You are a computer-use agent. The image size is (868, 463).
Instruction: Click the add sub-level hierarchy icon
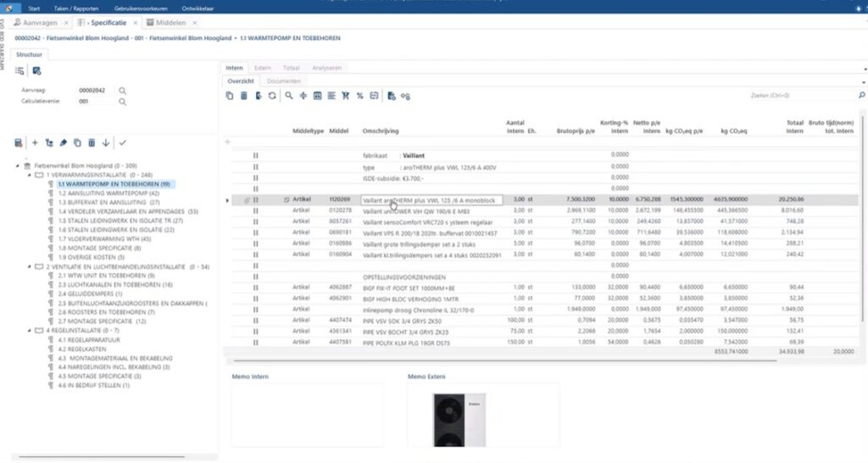49,143
